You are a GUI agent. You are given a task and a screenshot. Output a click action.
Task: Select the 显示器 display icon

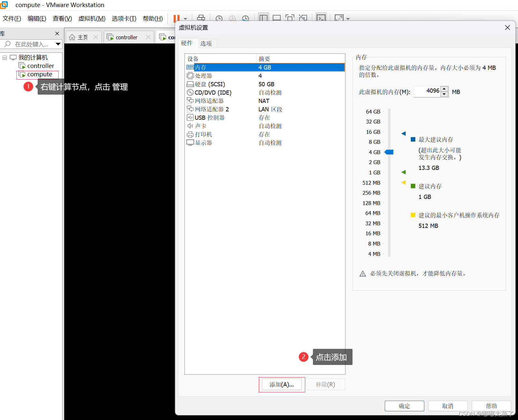(x=191, y=143)
